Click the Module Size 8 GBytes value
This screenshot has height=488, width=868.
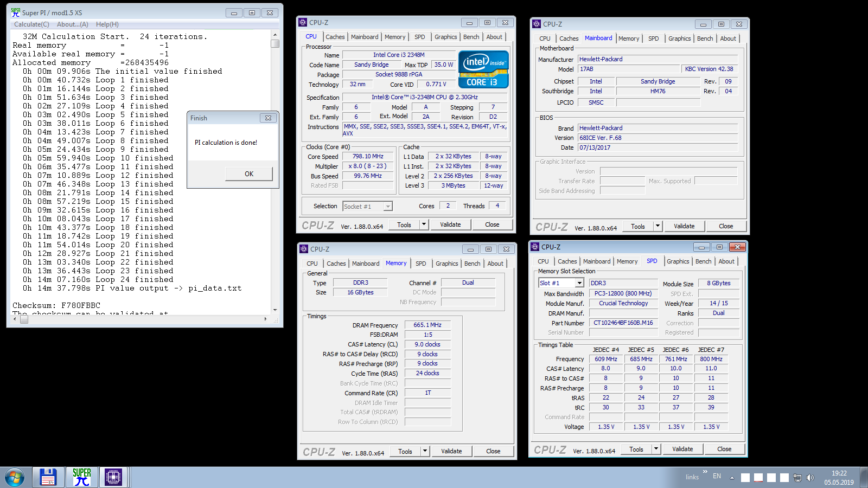(x=718, y=283)
